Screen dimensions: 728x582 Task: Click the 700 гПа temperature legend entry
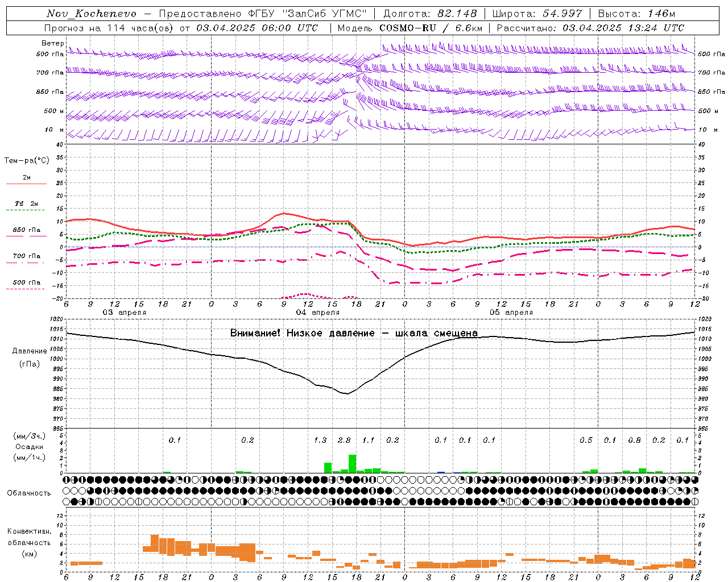click(x=27, y=256)
